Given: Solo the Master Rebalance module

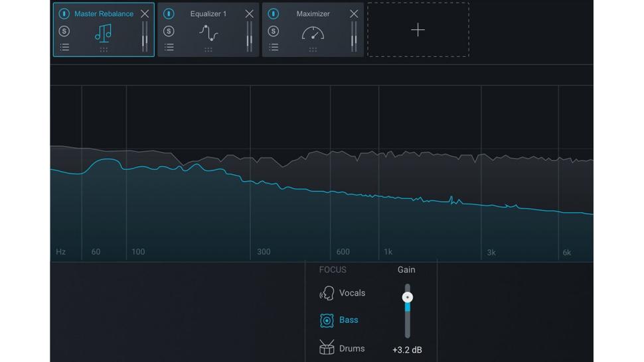Looking at the screenshot, I should [x=64, y=31].
